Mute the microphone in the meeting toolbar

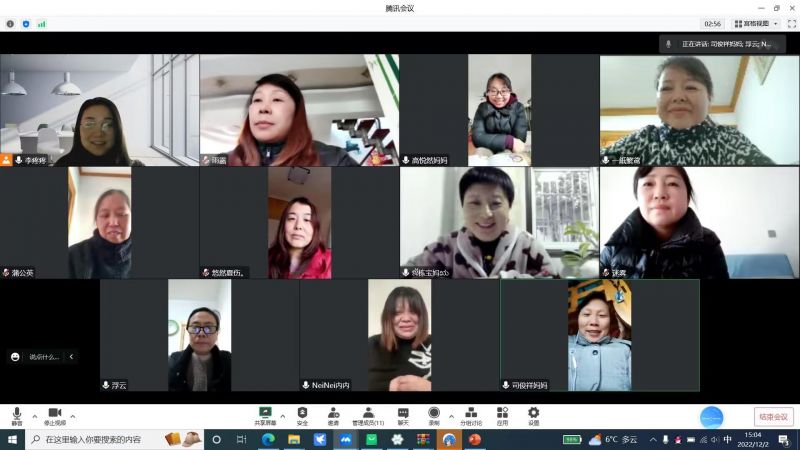16,414
